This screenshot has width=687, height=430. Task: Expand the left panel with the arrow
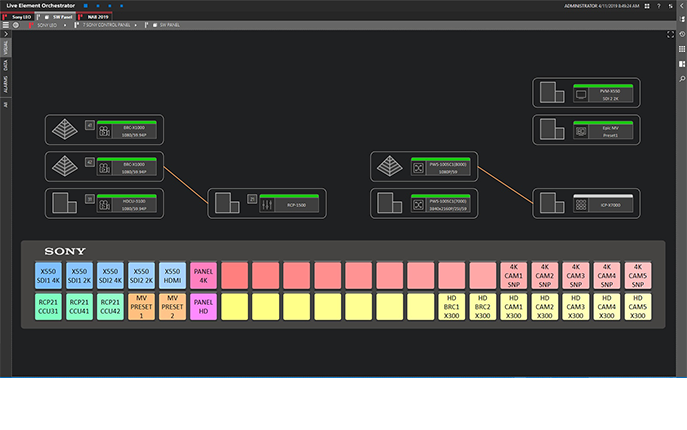6,34
